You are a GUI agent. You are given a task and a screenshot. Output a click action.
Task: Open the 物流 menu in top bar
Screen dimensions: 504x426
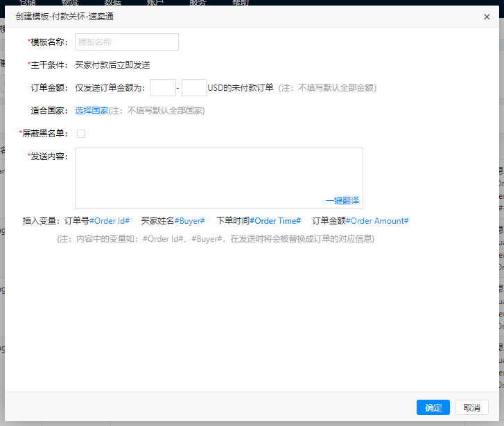(70, 3)
